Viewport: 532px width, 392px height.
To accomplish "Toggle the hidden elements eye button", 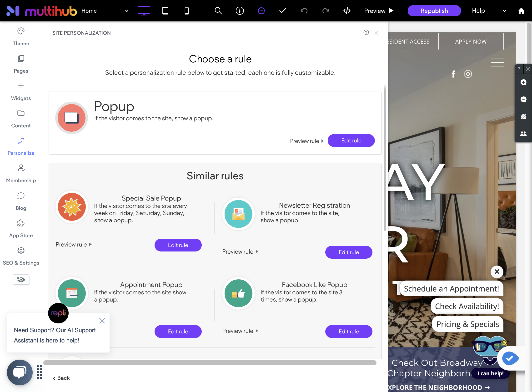I will tap(21, 279).
